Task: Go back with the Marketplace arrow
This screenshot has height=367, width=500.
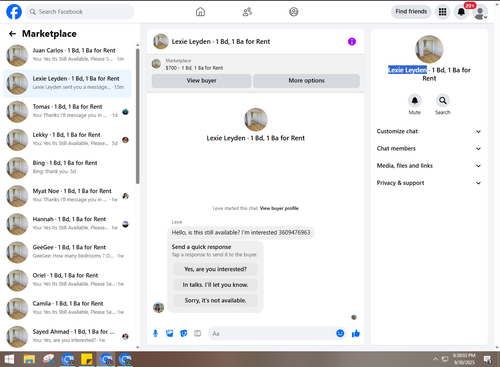Action: [12, 34]
